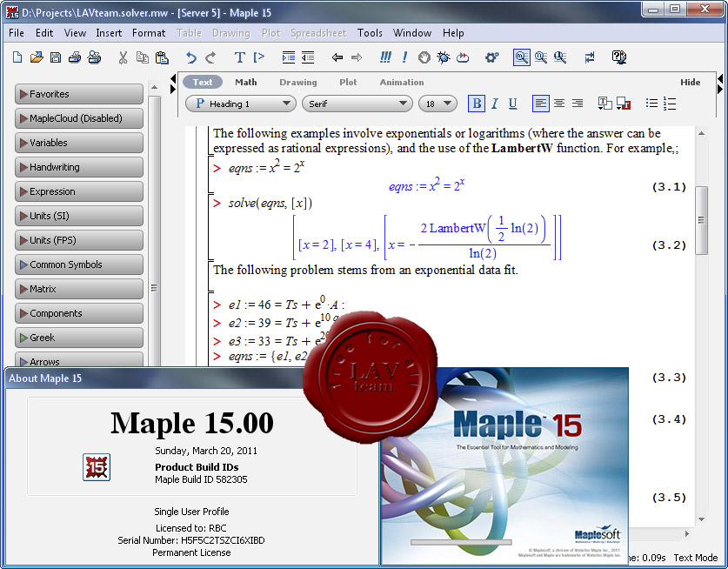
Task: Go back with left arrow icon
Action: click(x=337, y=57)
